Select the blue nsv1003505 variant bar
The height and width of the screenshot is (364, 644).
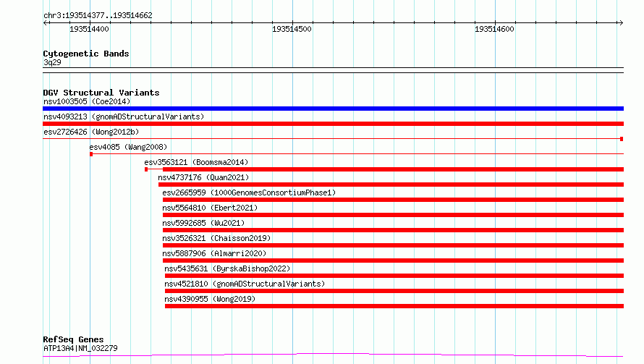(333, 109)
